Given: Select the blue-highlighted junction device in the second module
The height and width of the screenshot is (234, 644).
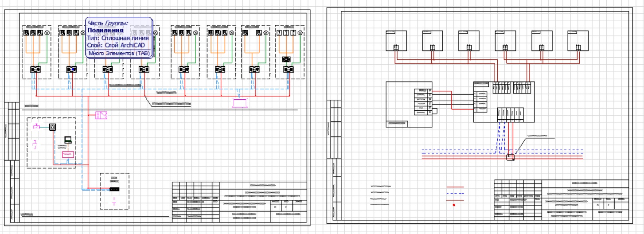Looking at the screenshot, I should (71, 70).
